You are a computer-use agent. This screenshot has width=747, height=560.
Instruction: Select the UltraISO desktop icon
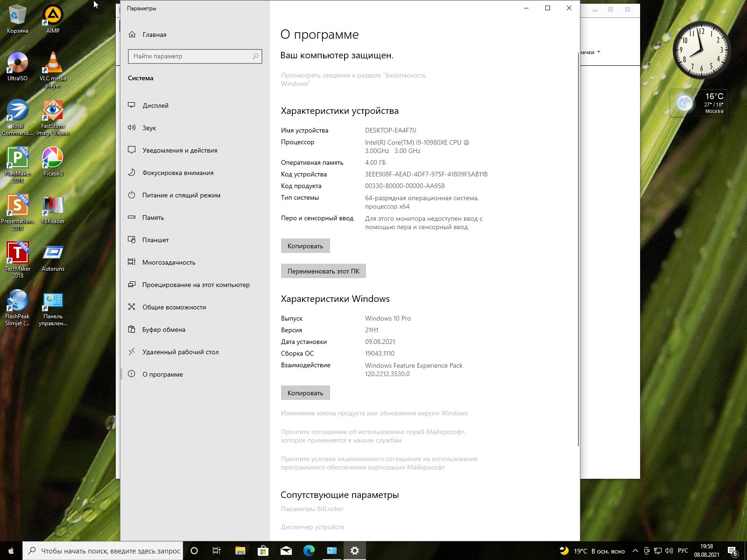tap(18, 67)
